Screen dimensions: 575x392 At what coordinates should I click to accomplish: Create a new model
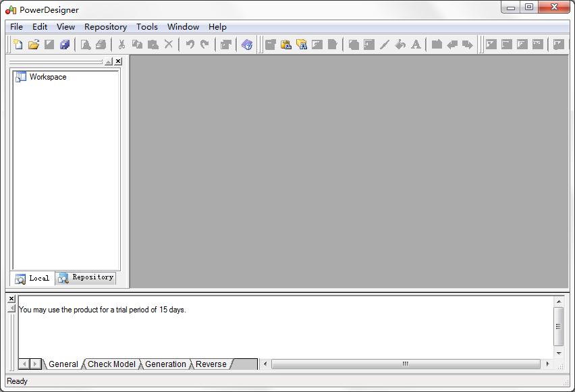18,45
